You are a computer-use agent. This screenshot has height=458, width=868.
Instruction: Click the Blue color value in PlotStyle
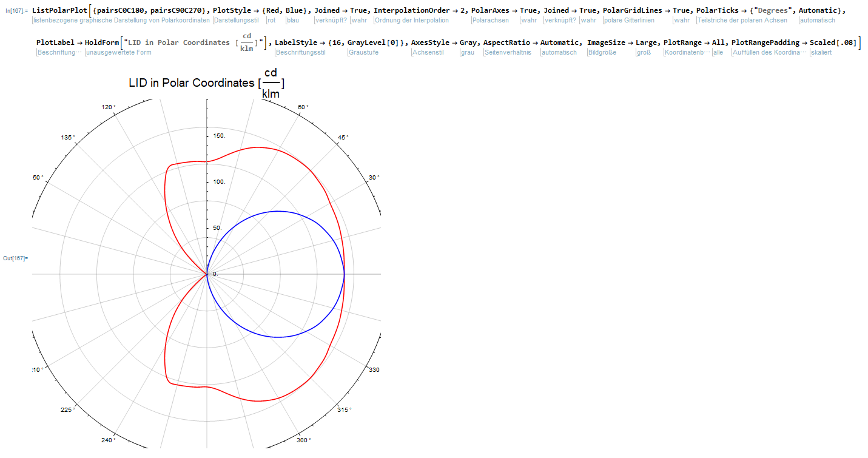click(294, 11)
